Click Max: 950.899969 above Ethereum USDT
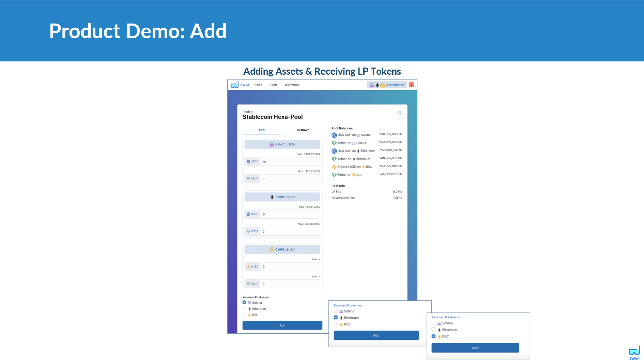This screenshot has width=644, height=363. click(x=309, y=224)
